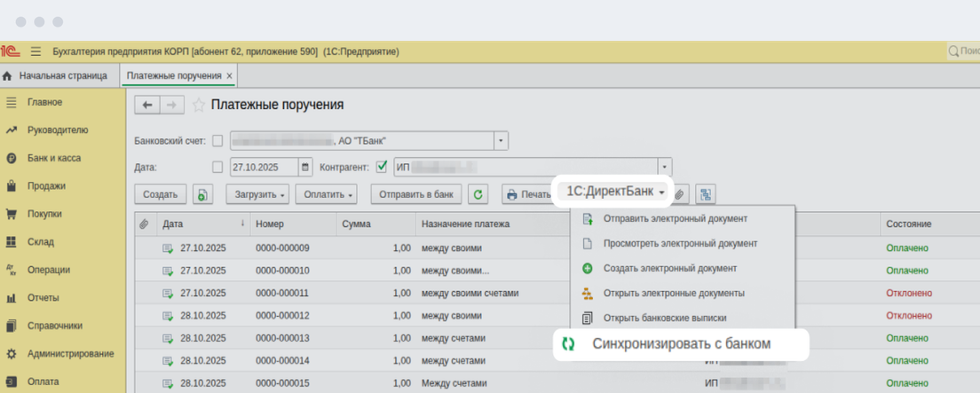Enable the Дата filter checkbox

tap(217, 166)
